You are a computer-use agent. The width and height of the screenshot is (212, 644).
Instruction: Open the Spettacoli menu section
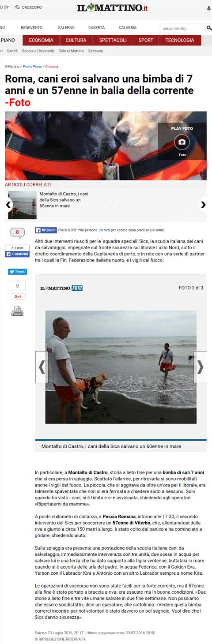coord(113,40)
